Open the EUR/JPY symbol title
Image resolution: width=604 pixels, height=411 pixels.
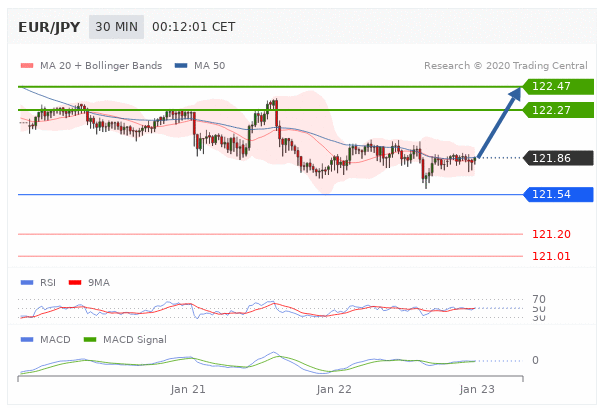(49, 27)
